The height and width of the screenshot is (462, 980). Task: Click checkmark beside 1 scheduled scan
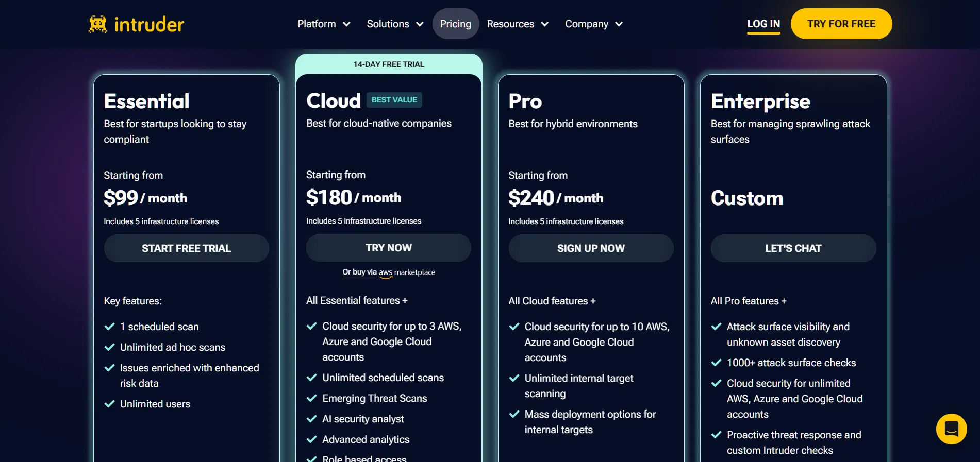(x=109, y=327)
